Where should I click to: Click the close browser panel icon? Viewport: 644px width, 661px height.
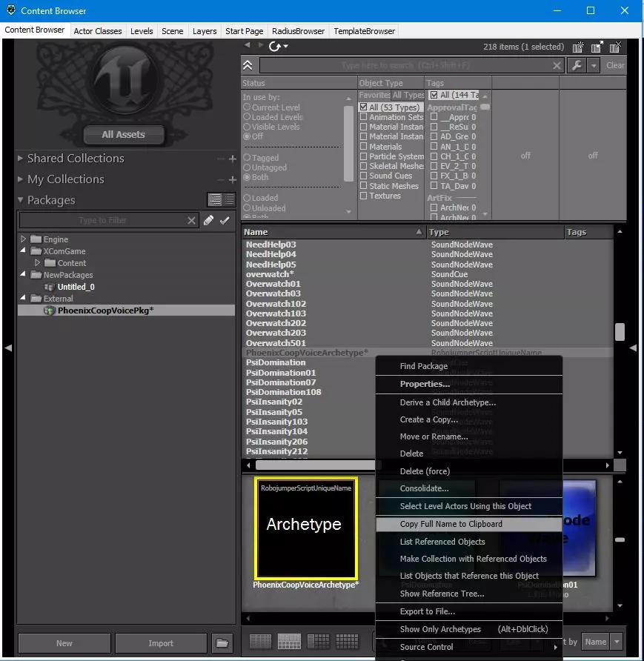click(x=615, y=47)
